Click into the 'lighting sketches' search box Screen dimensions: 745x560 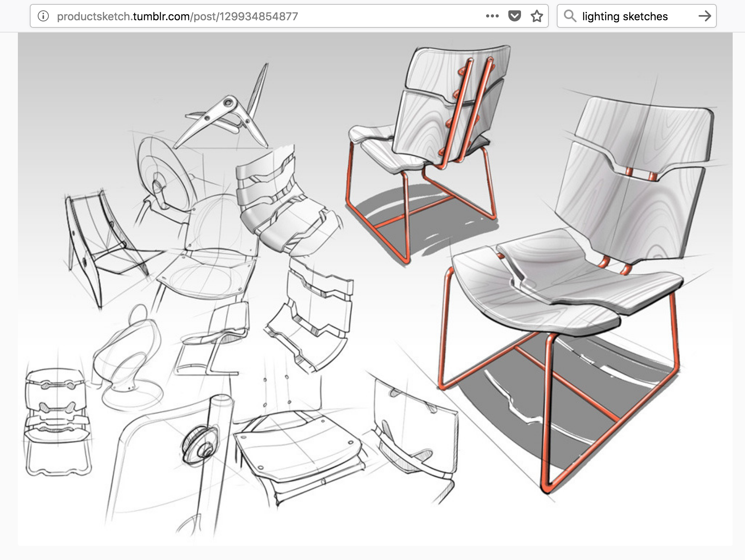(x=635, y=16)
